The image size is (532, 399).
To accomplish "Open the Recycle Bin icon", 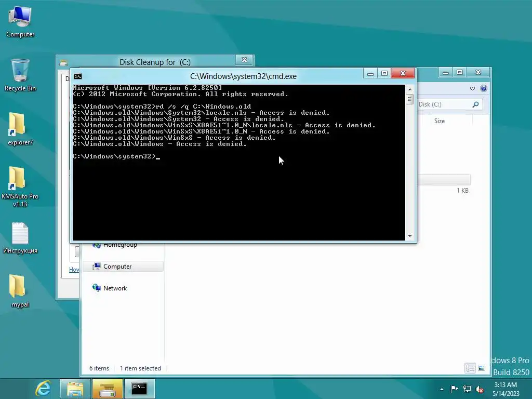I will 20,75.
